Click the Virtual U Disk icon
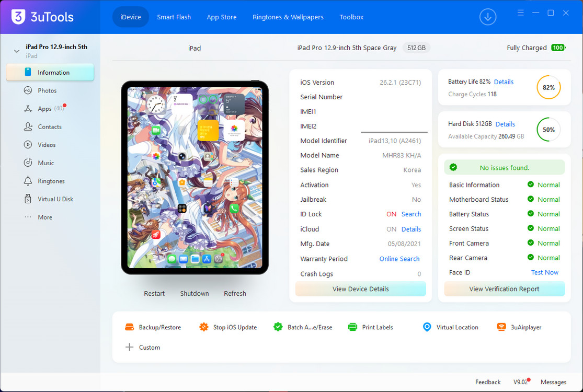 [x=28, y=199]
